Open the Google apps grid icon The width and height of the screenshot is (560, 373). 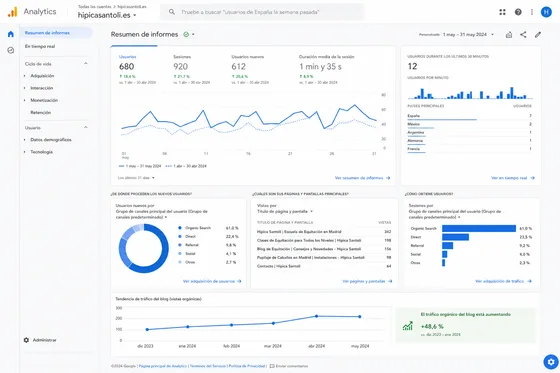point(502,12)
